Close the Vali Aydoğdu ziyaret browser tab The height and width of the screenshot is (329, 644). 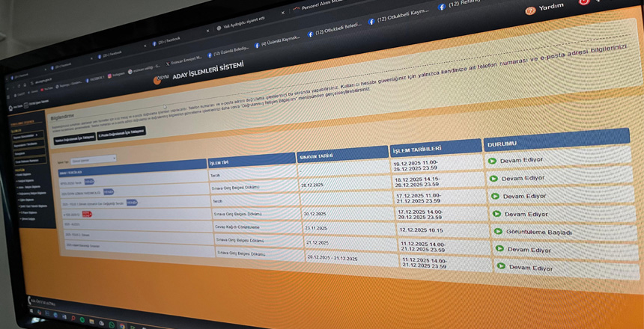click(282, 13)
